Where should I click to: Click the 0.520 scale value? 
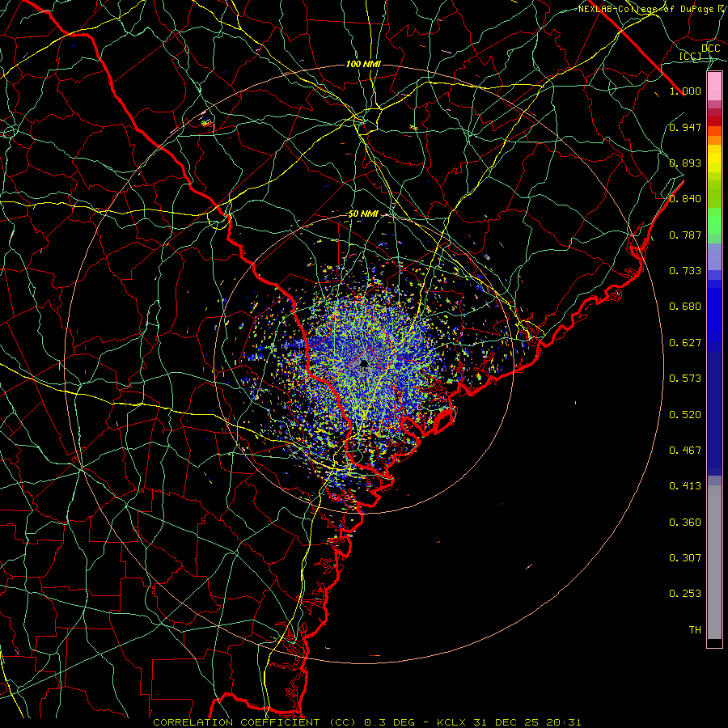pyautogui.click(x=685, y=414)
